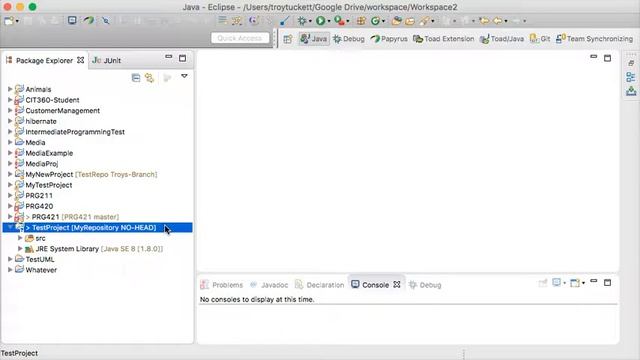The image size is (640, 360).
Task: Switch to the Java perspective
Action: coord(314,39)
